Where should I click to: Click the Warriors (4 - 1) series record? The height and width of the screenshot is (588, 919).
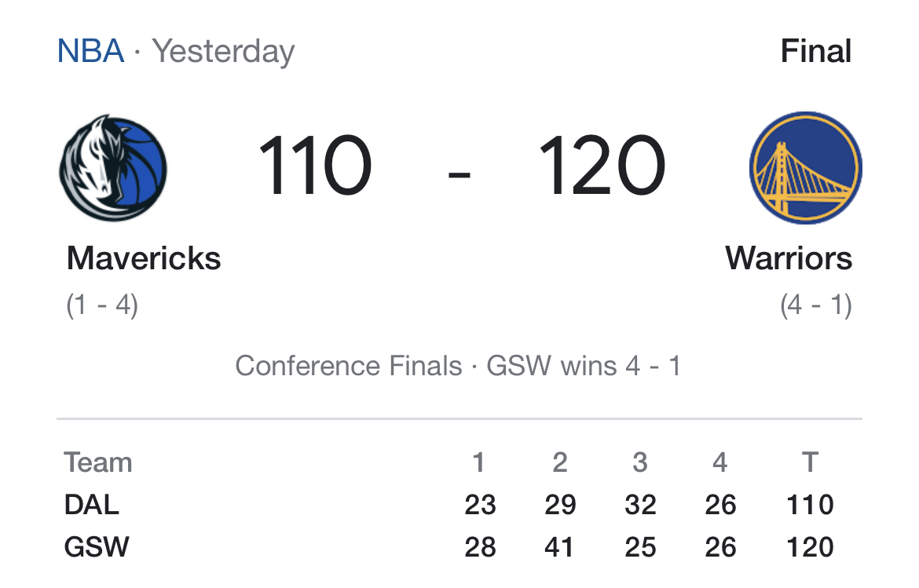(x=816, y=305)
